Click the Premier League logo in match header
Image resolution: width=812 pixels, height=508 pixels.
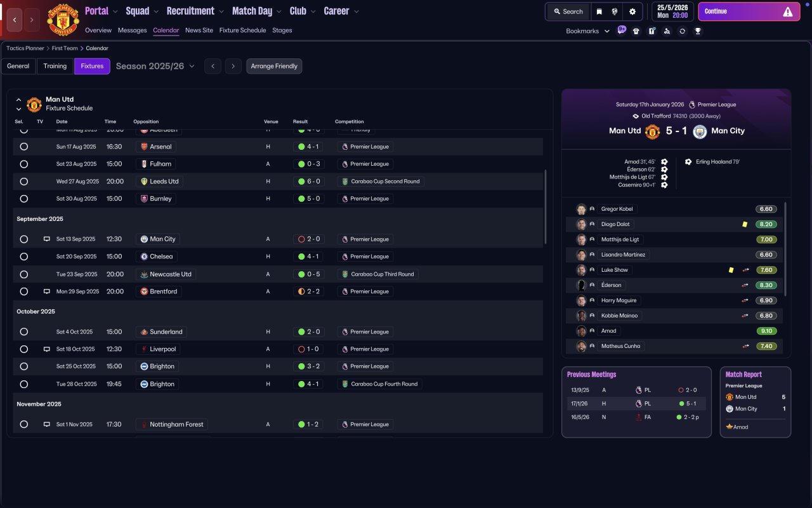point(692,105)
